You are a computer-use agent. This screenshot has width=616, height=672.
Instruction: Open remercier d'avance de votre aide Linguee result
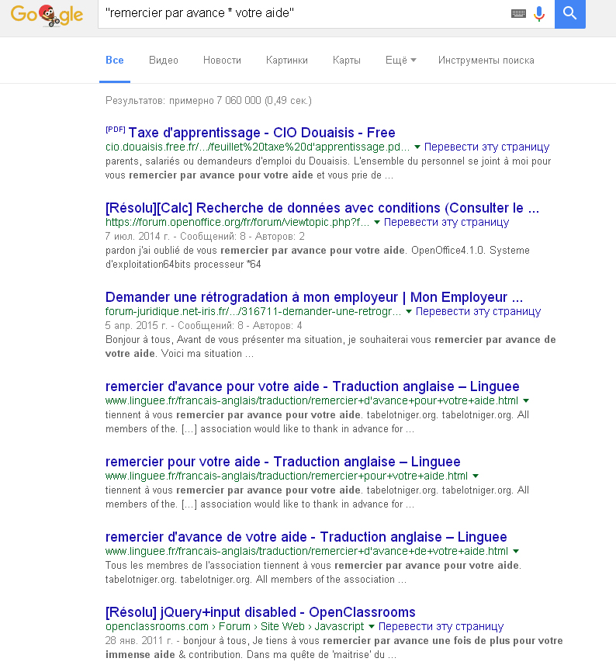pyautogui.click(x=306, y=537)
